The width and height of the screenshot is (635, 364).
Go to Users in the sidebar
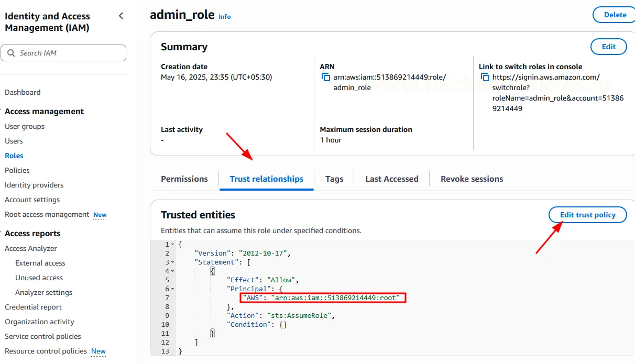coord(14,141)
